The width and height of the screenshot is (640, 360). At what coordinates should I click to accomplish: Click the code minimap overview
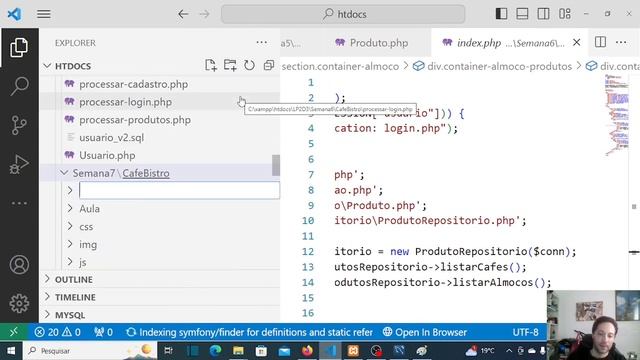pyautogui.click(x=617, y=116)
